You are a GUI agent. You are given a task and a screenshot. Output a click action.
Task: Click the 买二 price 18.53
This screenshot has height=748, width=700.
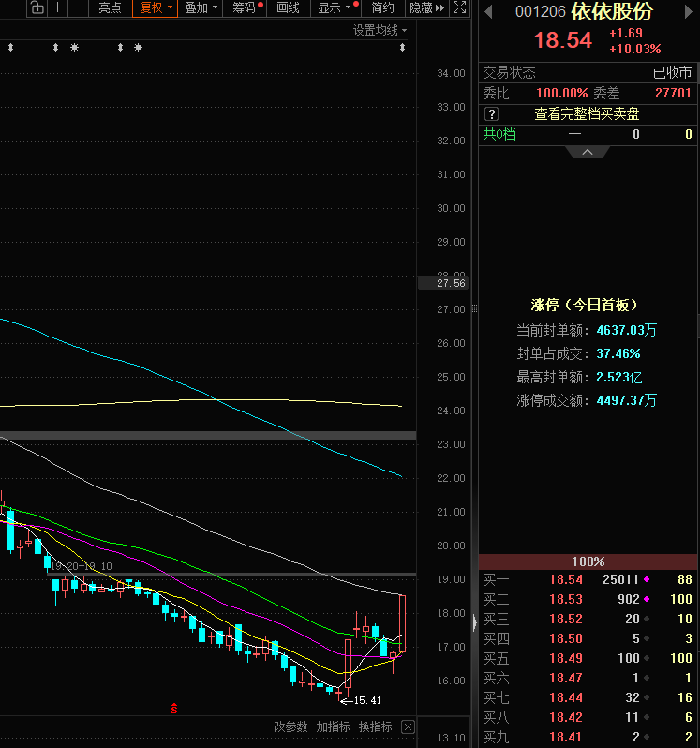coord(566,599)
